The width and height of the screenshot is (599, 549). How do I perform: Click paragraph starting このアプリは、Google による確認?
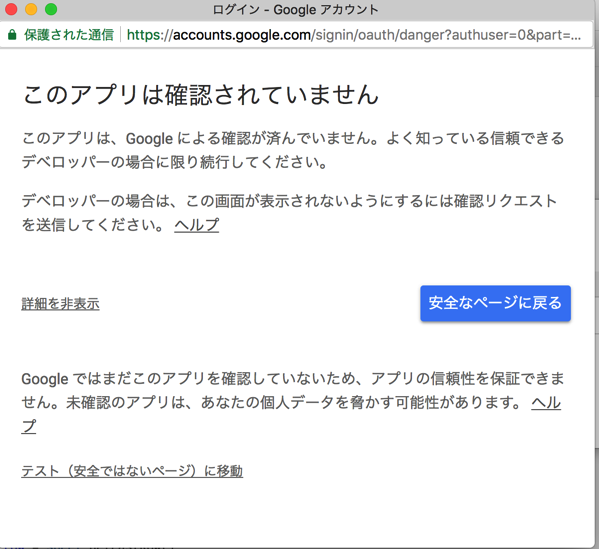tap(293, 150)
